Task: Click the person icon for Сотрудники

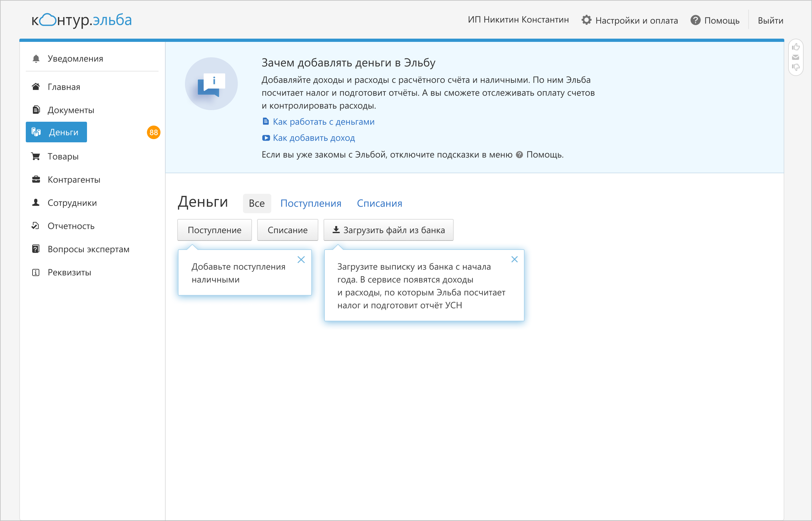Action: [x=36, y=202]
